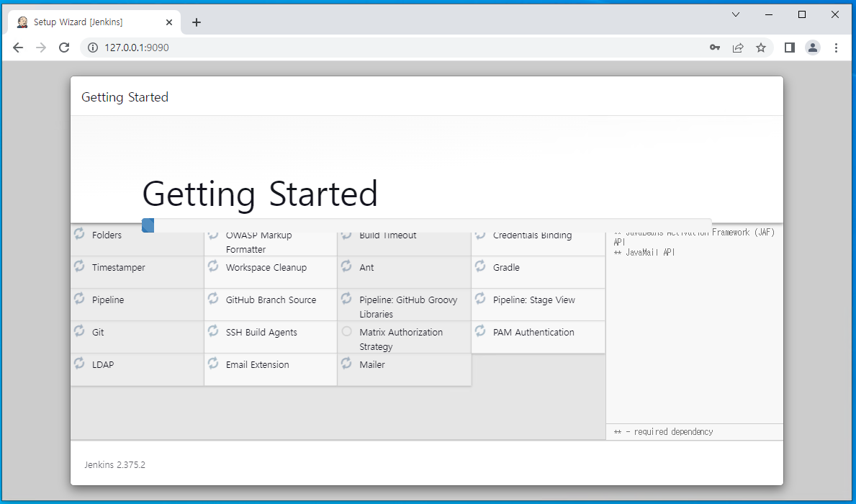Image resolution: width=856 pixels, height=504 pixels.
Task: Click the Jenkins 2.375.2 version text
Action: click(114, 464)
